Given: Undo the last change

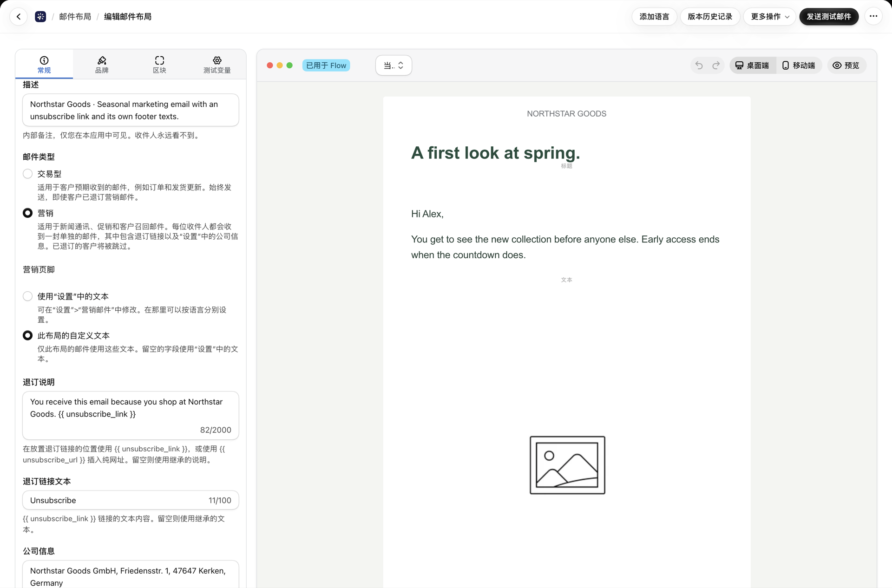Looking at the screenshot, I should click(699, 65).
